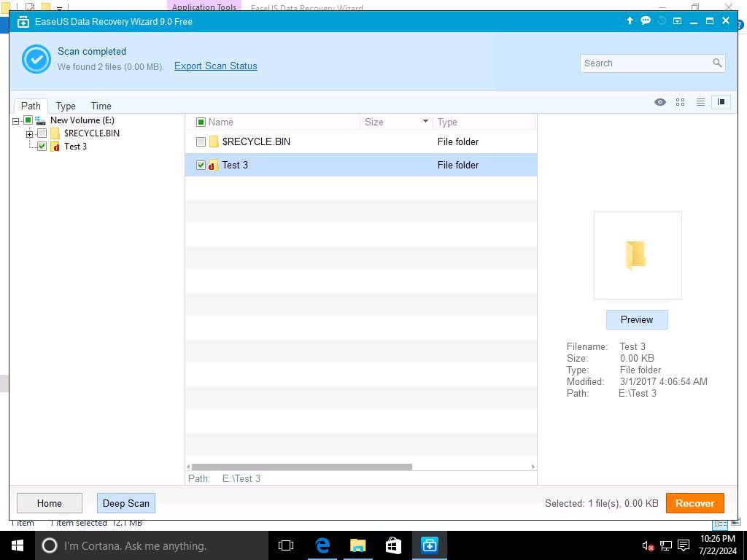Select the detail pane view icon
The width and height of the screenshot is (747, 560).
point(721,102)
